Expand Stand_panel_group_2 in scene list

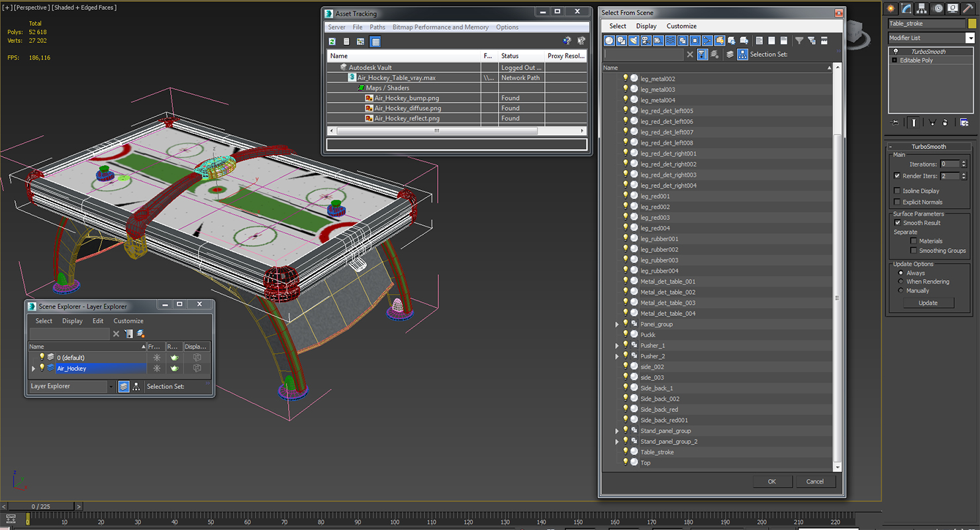617,441
